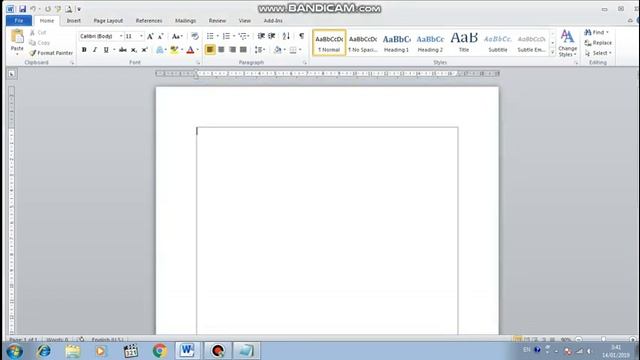The height and width of the screenshot is (360, 640).
Task: Open the Paragraph dialog launcher
Action: click(304, 63)
